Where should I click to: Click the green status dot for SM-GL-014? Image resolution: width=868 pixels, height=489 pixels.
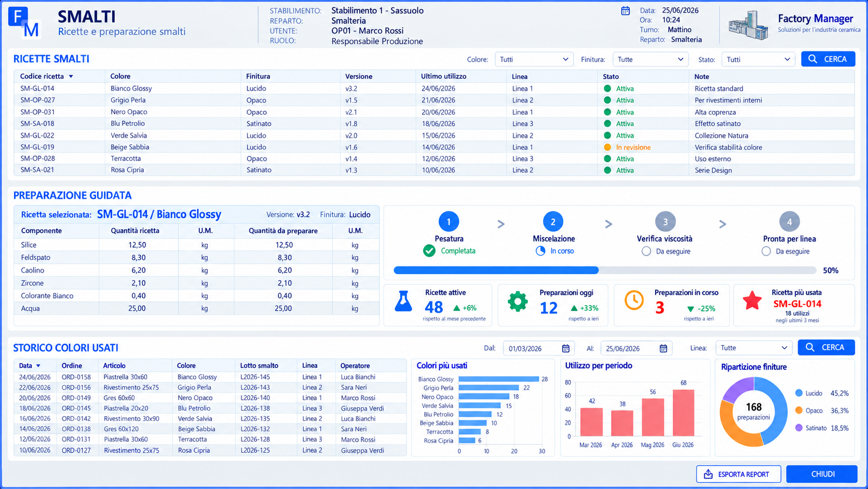point(607,88)
